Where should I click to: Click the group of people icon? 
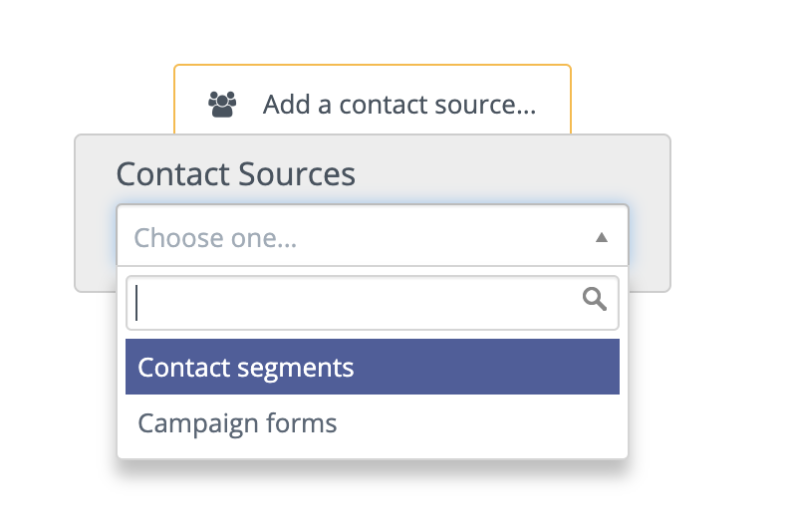[x=222, y=105]
